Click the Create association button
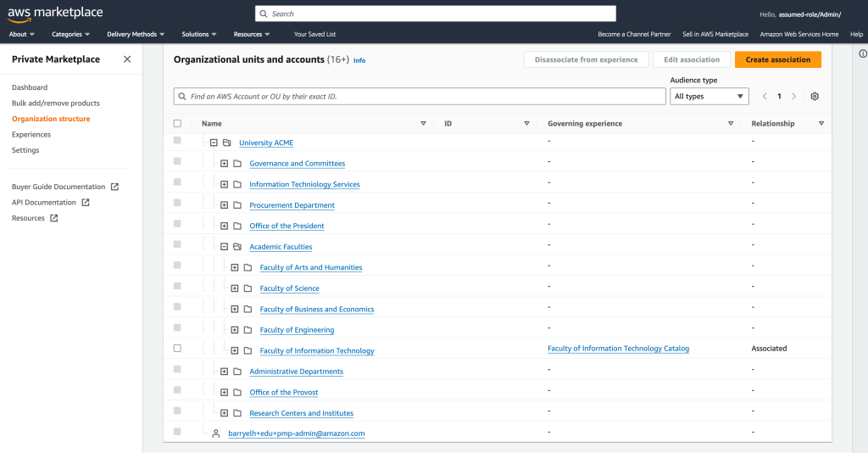 (778, 60)
